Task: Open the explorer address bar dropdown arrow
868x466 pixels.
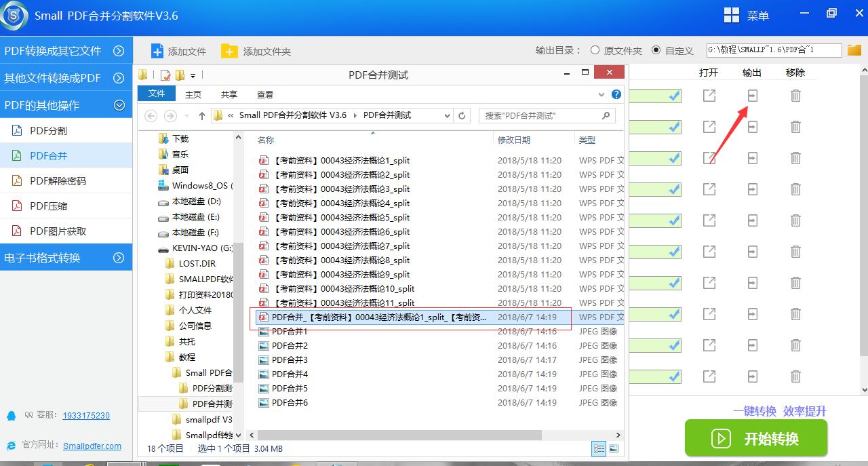Action: click(x=447, y=116)
